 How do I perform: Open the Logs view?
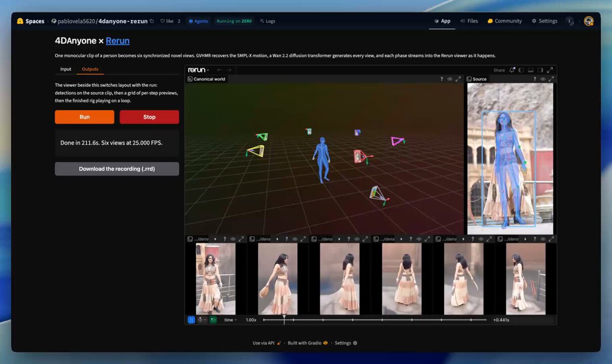(x=268, y=21)
